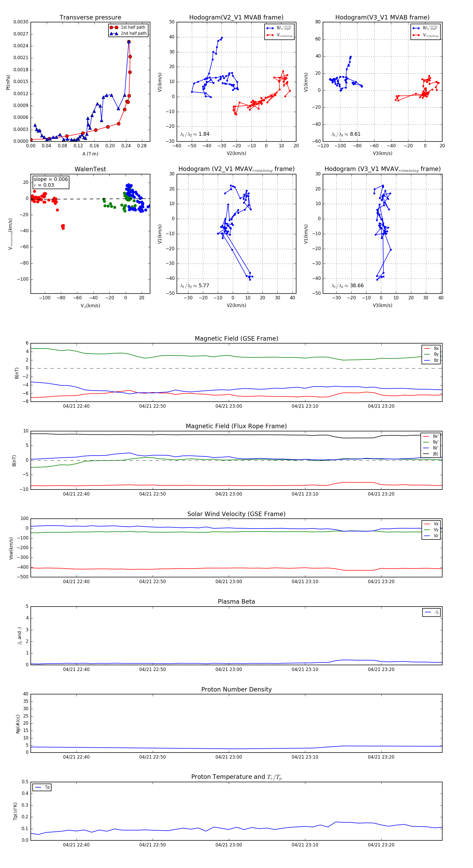Viewport: 473px width, 868px height.
Task: Click 'Bz' in GSE magnetic field legend
Action: point(431,360)
